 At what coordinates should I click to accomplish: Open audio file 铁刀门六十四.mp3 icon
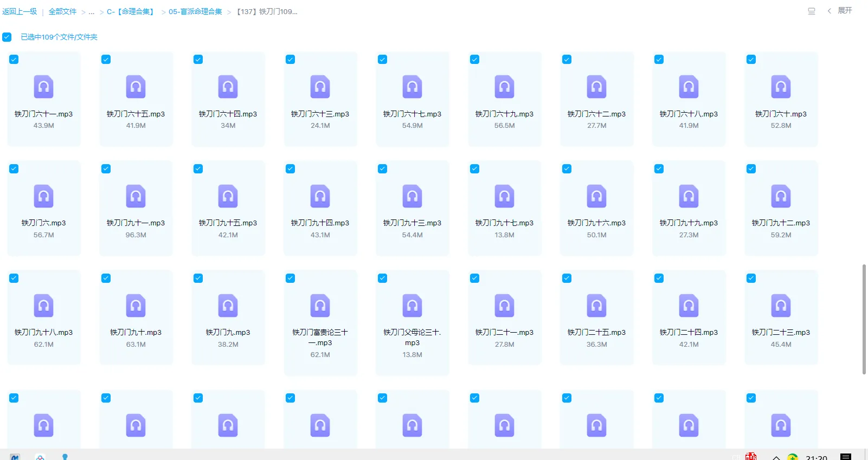pos(228,87)
